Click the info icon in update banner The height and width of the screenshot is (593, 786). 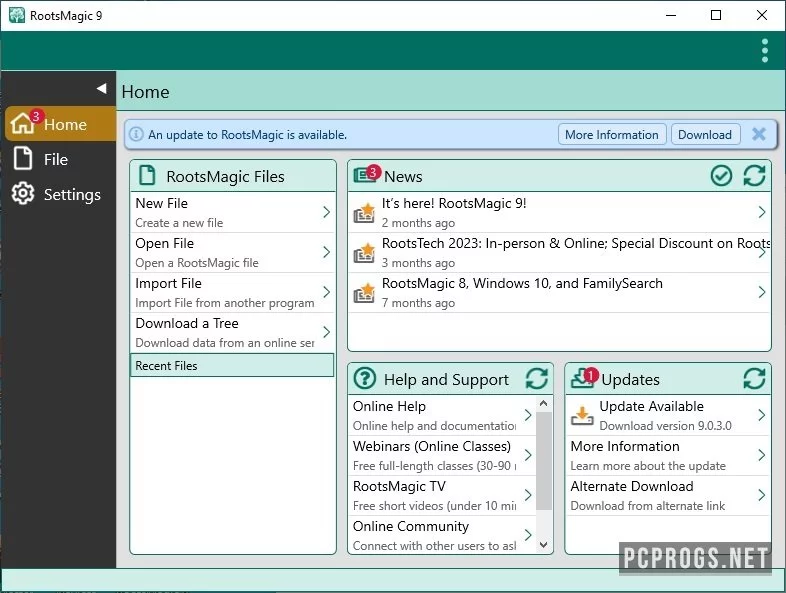click(x=135, y=134)
